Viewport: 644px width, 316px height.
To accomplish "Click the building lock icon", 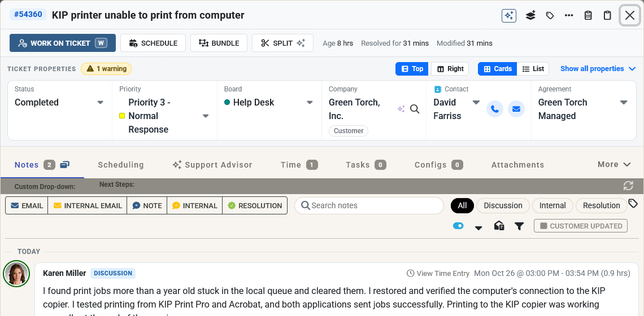I will tap(499, 226).
